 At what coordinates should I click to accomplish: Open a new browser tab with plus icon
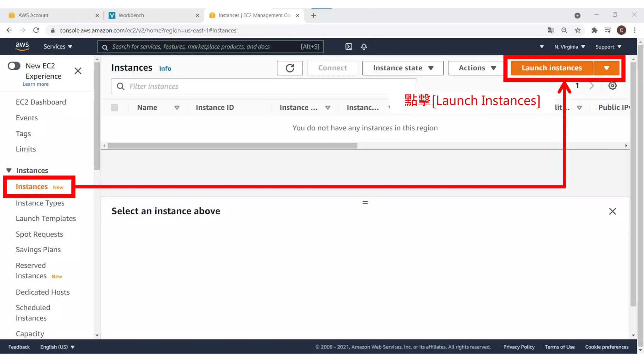tap(314, 15)
